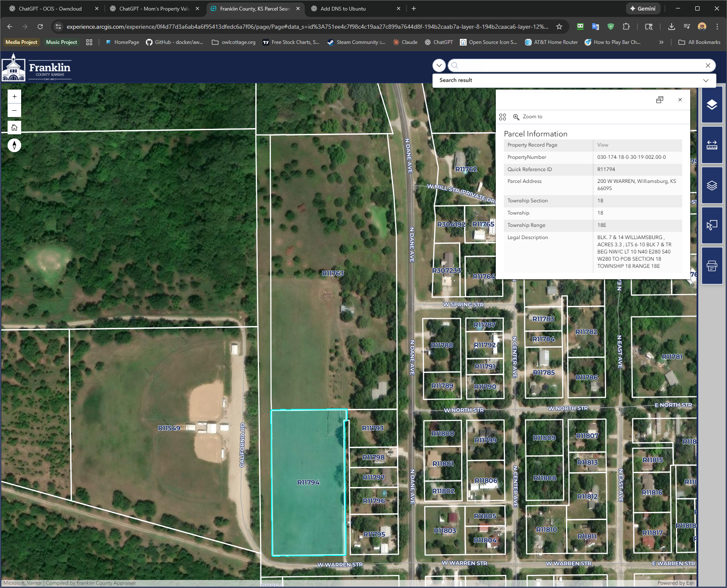Click the zoom in button on the map
This screenshot has height=588, width=727.
click(14, 96)
